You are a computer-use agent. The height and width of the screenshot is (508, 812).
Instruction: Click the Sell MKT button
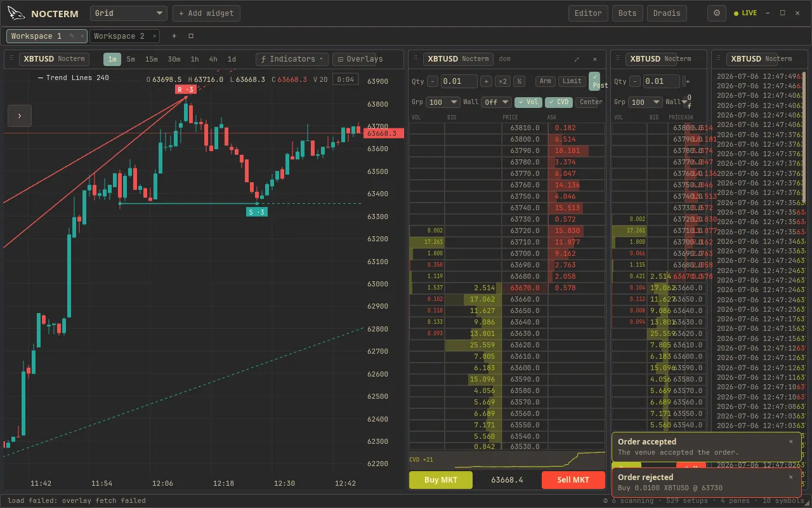[x=573, y=480]
